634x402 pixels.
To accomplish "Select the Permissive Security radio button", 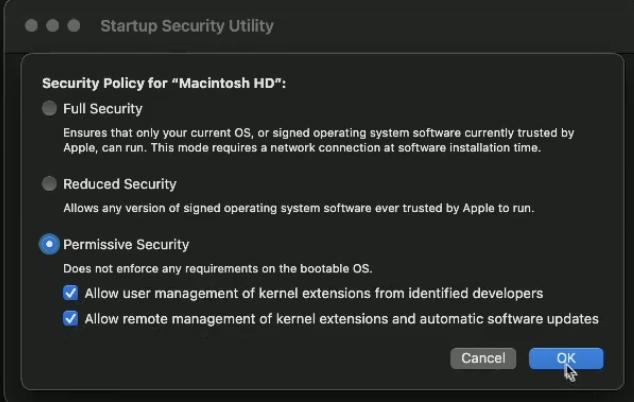I will coord(49,244).
